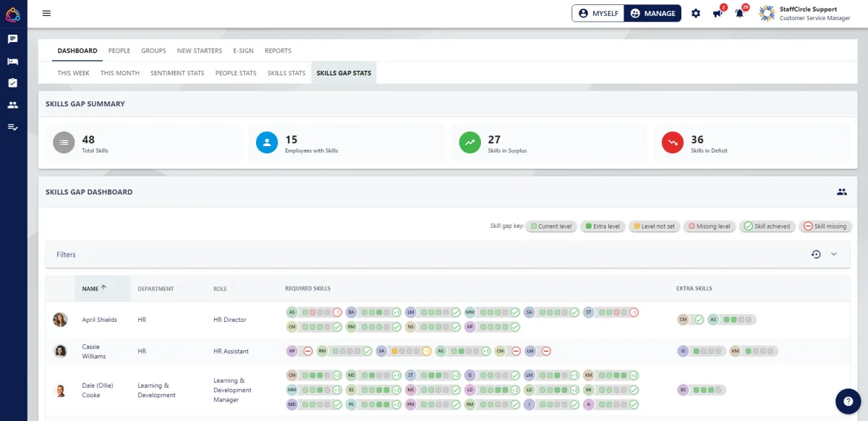Click the blue Employees with Skills icon

[267, 143]
